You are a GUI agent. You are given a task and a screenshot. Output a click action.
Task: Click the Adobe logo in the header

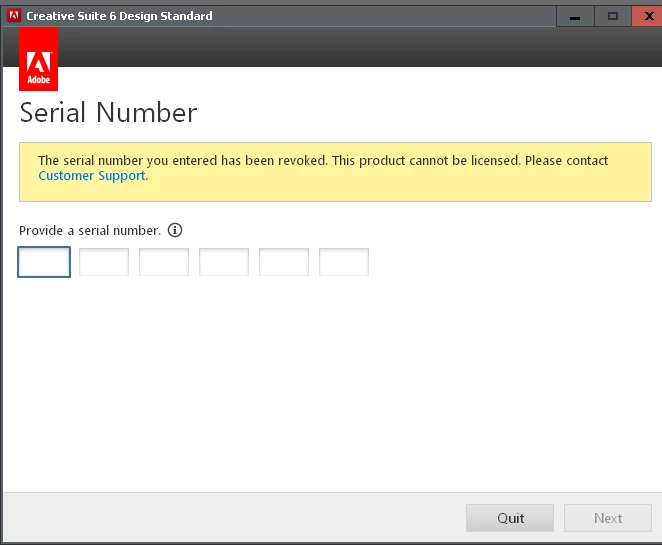pyautogui.click(x=38, y=59)
